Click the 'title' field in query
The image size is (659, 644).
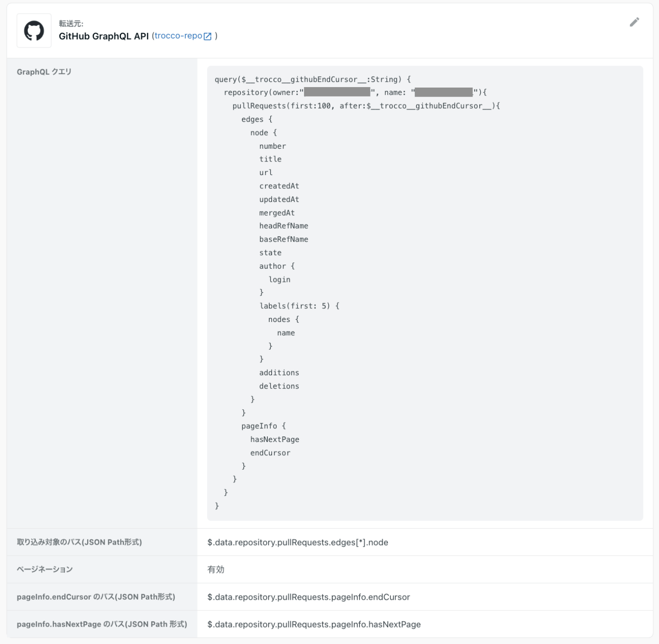pyautogui.click(x=270, y=159)
